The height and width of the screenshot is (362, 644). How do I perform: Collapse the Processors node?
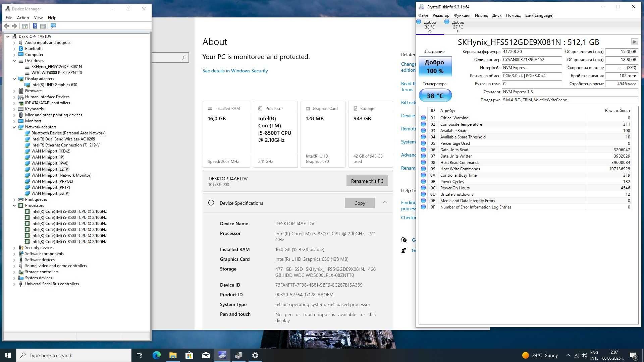[14, 205]
